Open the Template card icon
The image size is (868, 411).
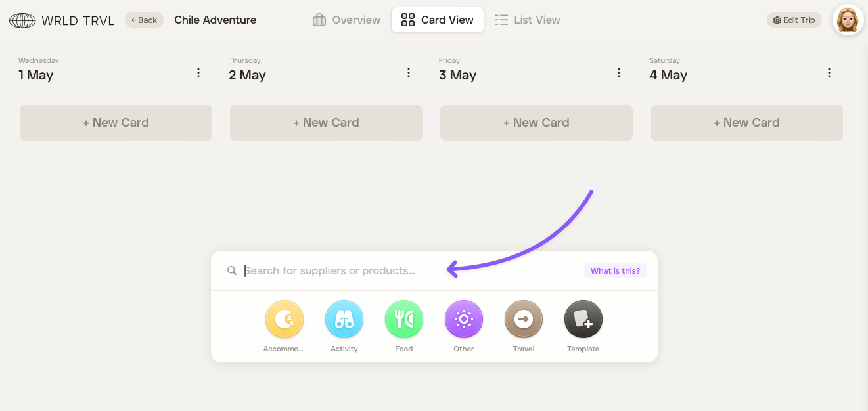coord(583,320)
